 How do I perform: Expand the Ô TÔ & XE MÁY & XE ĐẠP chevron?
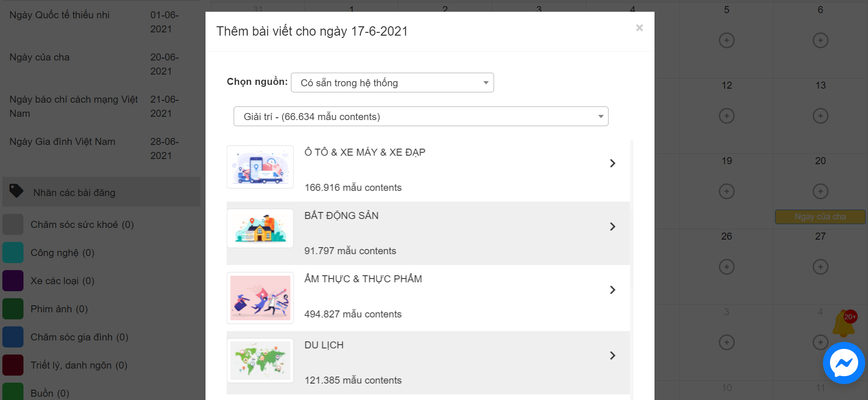tap(612, 163)
